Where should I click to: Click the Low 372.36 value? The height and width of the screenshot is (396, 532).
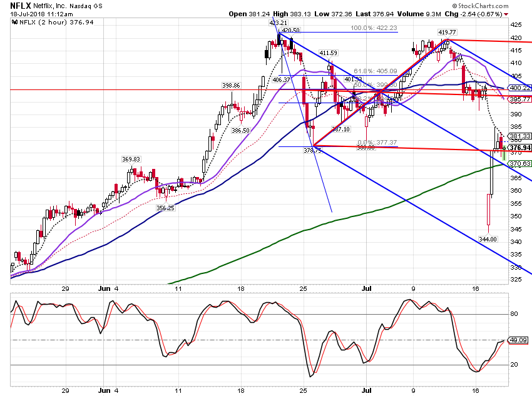click(333, 14)
